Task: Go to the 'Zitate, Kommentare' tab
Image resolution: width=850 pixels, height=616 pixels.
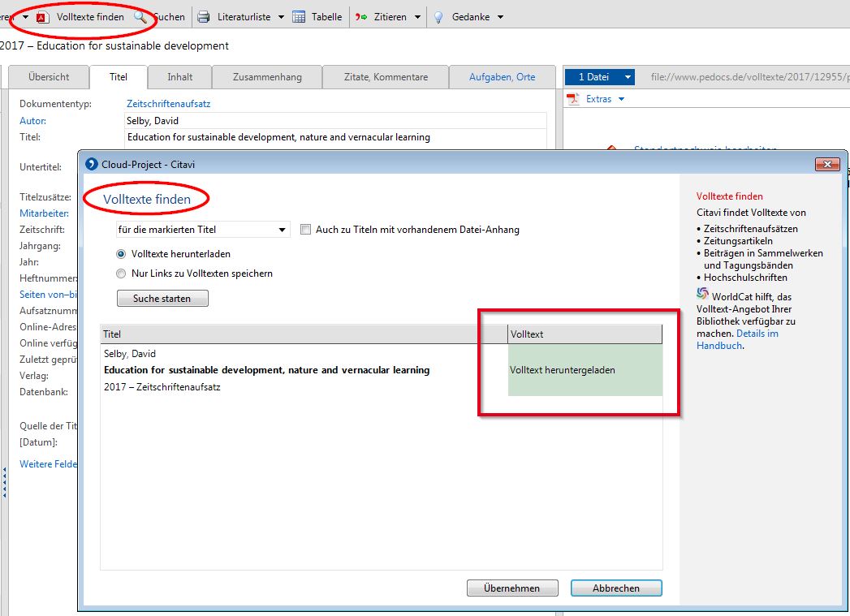Action: click(x=386, y=77)
